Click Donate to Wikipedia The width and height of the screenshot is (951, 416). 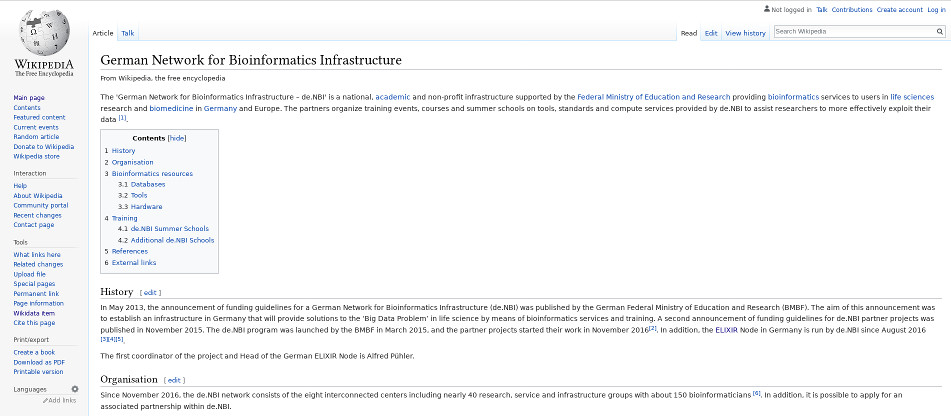coord(44,146)
